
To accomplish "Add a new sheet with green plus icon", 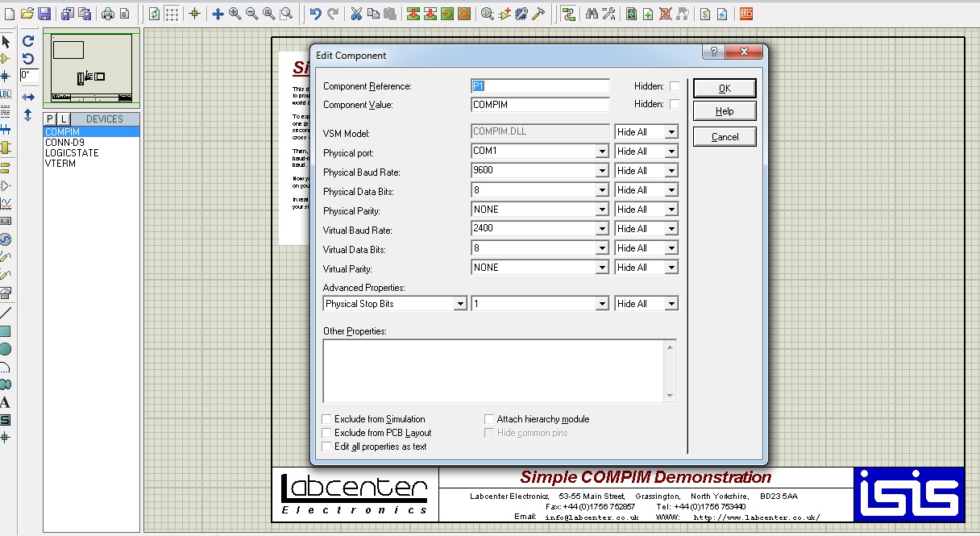I will coord(648,14).
